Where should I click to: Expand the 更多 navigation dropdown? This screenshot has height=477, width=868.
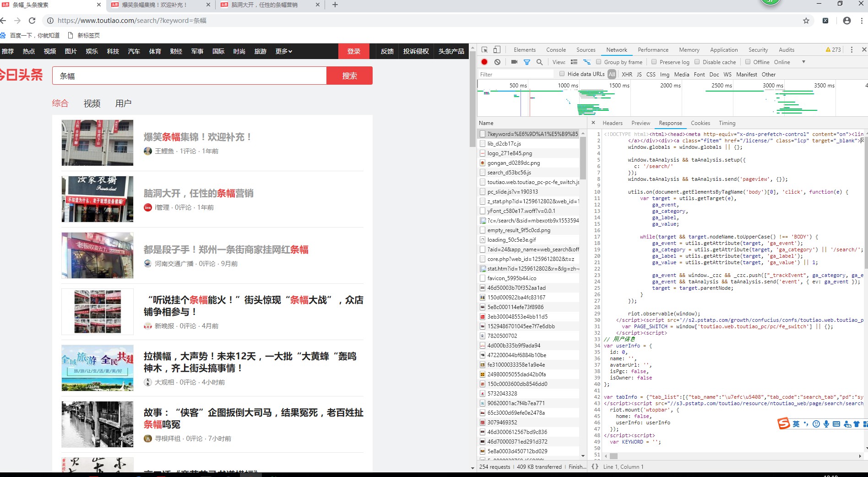284,51
